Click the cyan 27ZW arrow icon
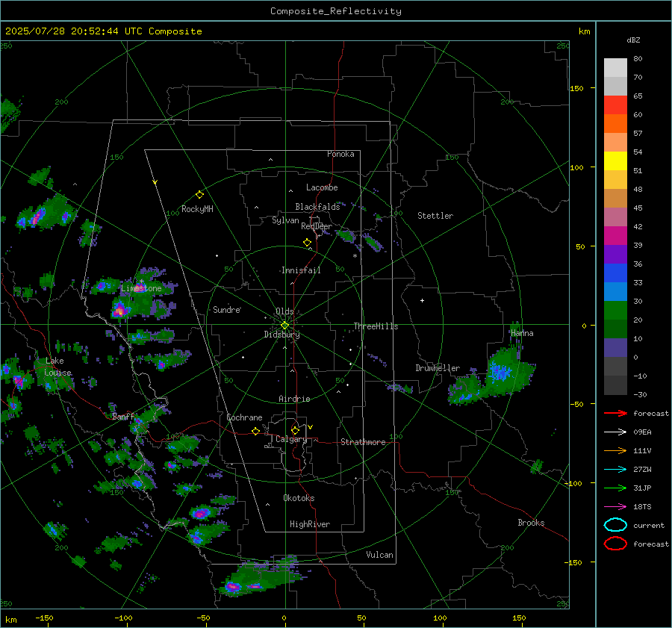 point(615,470)
